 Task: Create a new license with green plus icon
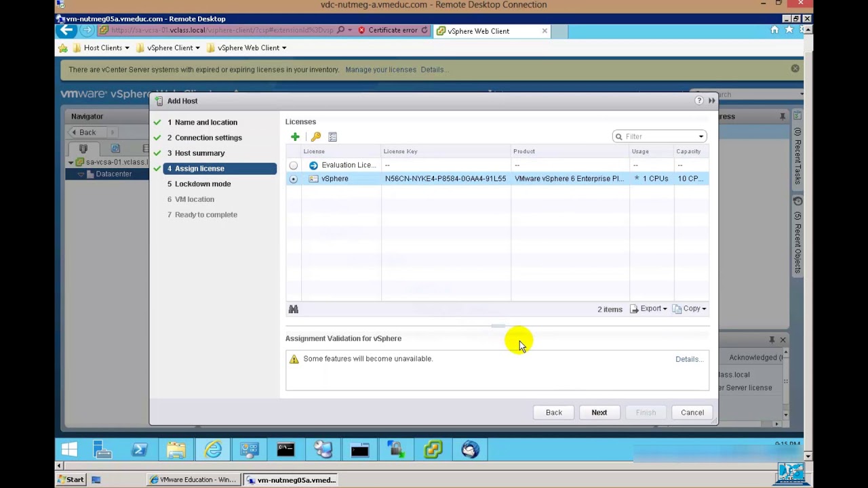click(x=295, y=137)
